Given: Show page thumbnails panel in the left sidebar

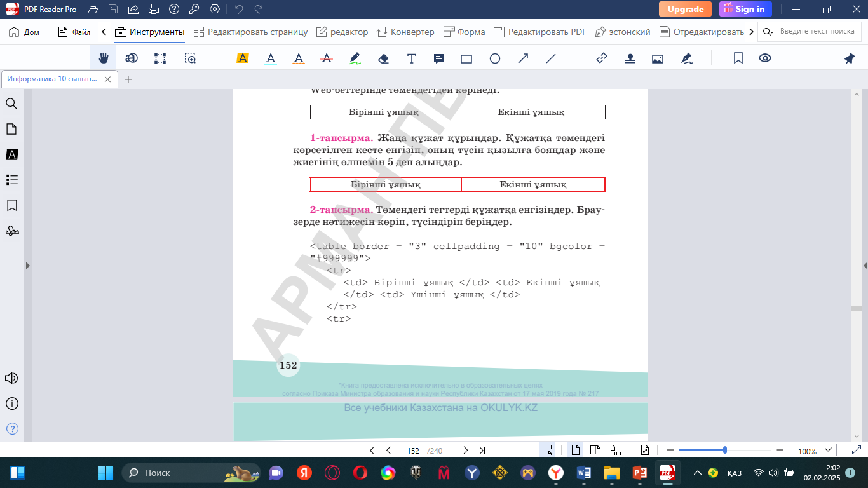Looking at the screenshot, I should 11,129.
